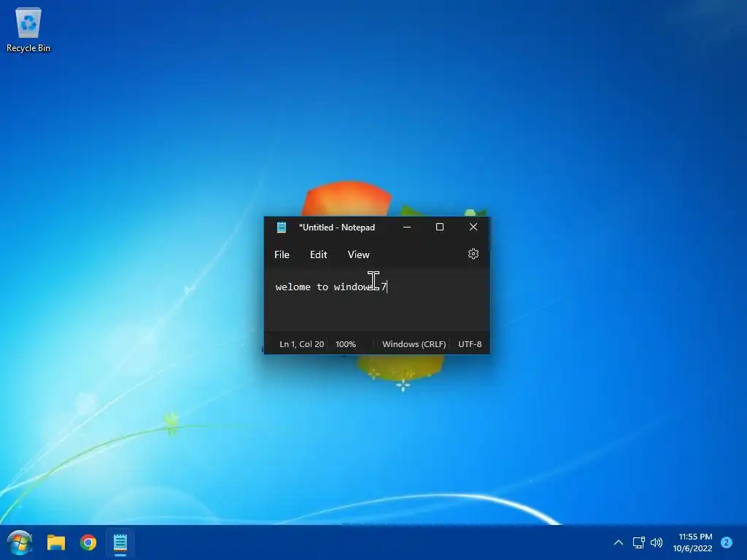Maximize the Notepad window

coord(440,227)
